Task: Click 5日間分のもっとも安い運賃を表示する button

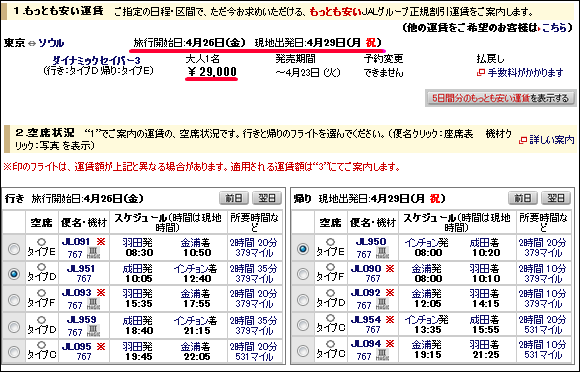Action: pos(500,98)
